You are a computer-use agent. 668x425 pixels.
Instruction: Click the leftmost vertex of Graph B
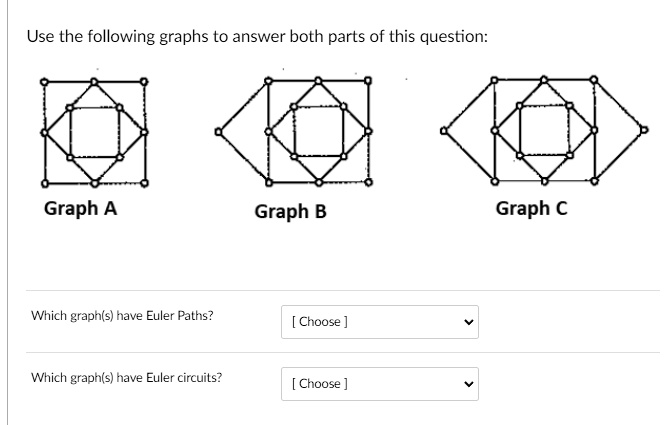[218, 132]
